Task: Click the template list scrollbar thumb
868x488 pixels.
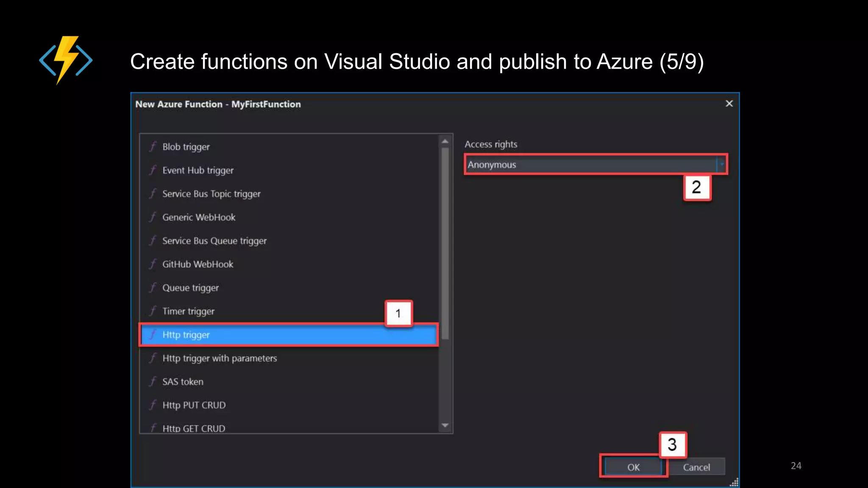Action: pyautogui.click(x=445, y=243)
